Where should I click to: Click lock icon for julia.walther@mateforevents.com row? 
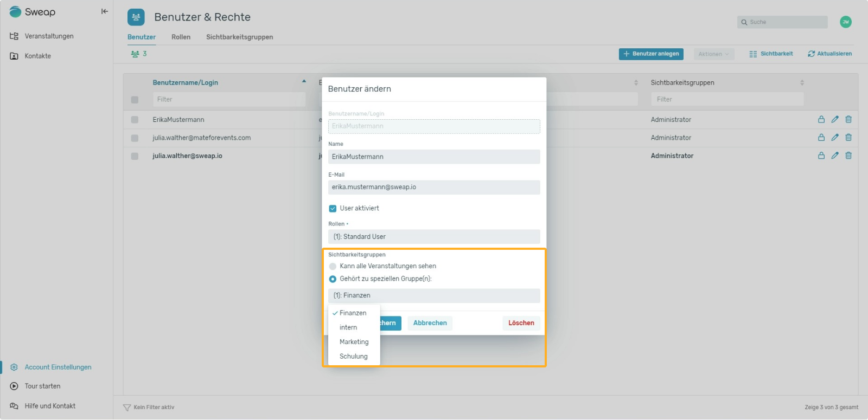[821, 138]
